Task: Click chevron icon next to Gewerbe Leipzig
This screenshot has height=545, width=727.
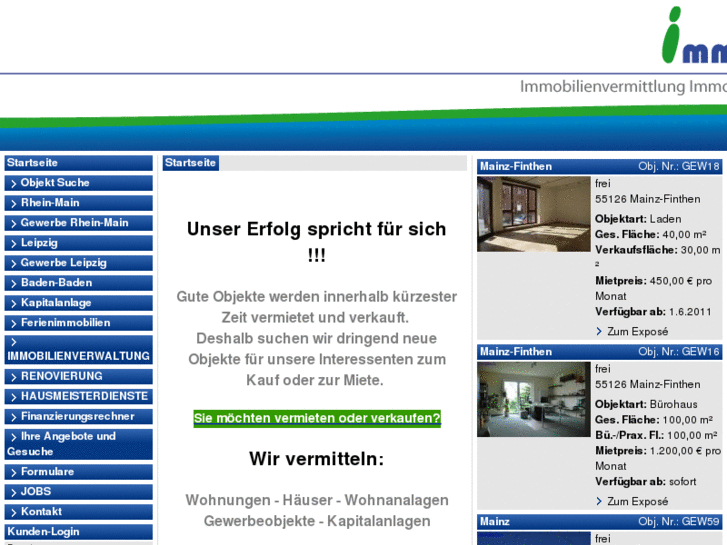Action: coord(13,263)
